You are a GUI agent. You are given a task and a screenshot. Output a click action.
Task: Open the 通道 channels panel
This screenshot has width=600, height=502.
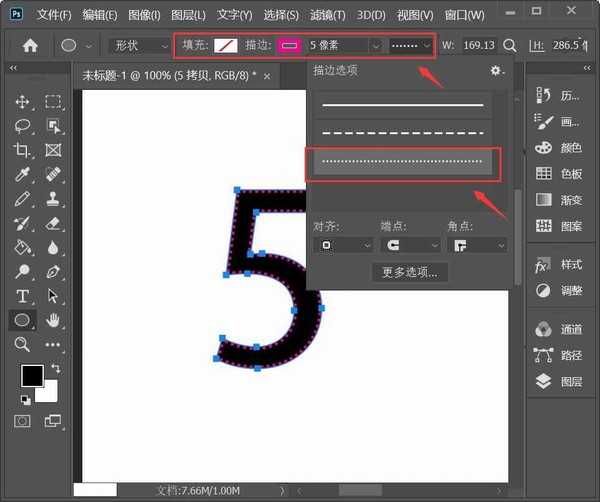tap(559, 329)
